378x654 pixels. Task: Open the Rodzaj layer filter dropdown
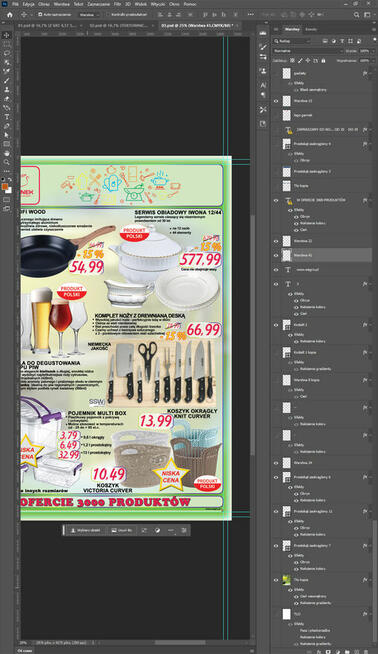292,41
